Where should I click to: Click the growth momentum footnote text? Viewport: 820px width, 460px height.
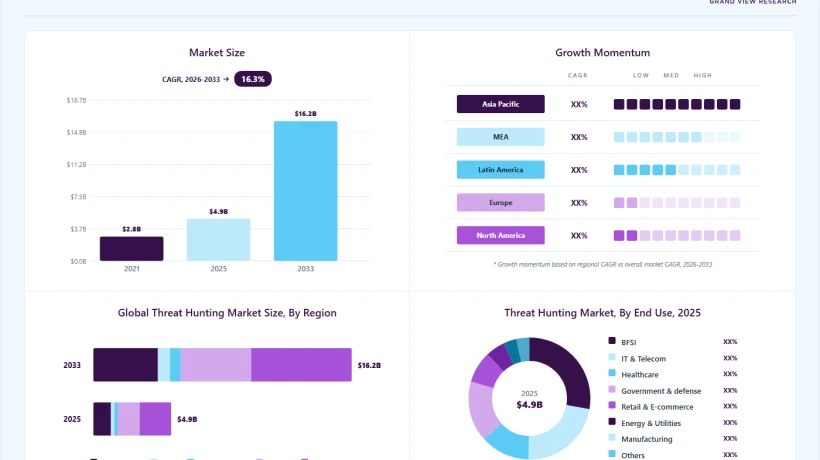602,264
